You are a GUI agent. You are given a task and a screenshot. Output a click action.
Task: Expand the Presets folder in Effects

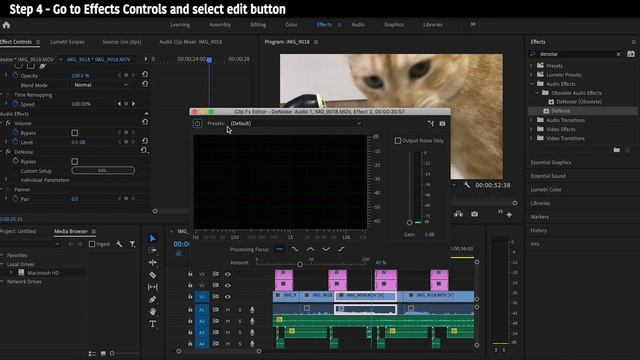[x=531, y=66]
